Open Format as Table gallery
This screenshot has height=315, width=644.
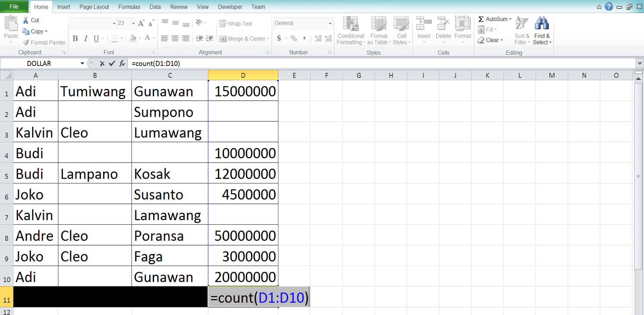379,30
